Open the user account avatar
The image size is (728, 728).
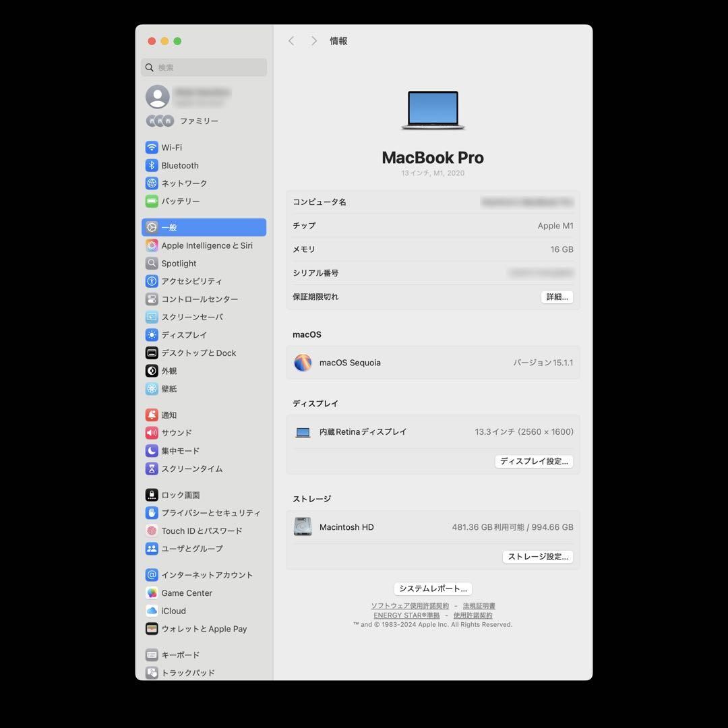[x=157, y=96]
